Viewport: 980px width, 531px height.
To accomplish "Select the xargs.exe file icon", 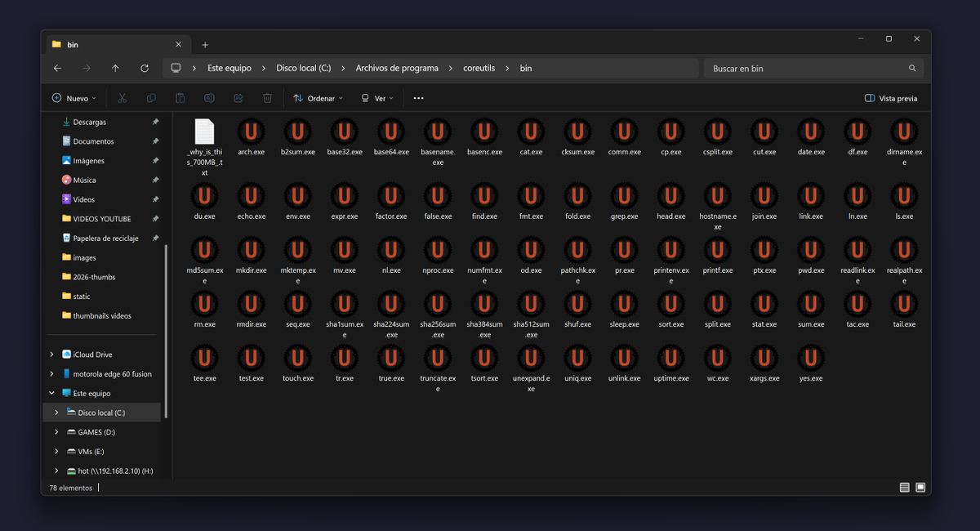I will pos(764,358).
